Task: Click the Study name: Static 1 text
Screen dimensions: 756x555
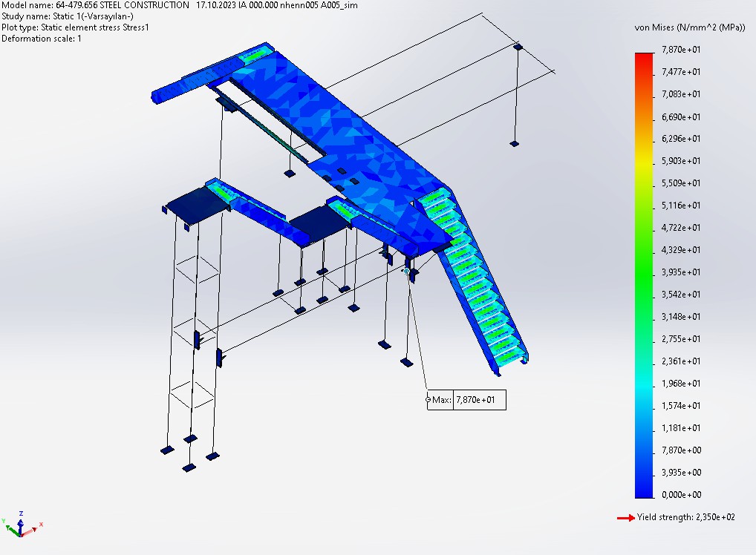Action: 67,16
